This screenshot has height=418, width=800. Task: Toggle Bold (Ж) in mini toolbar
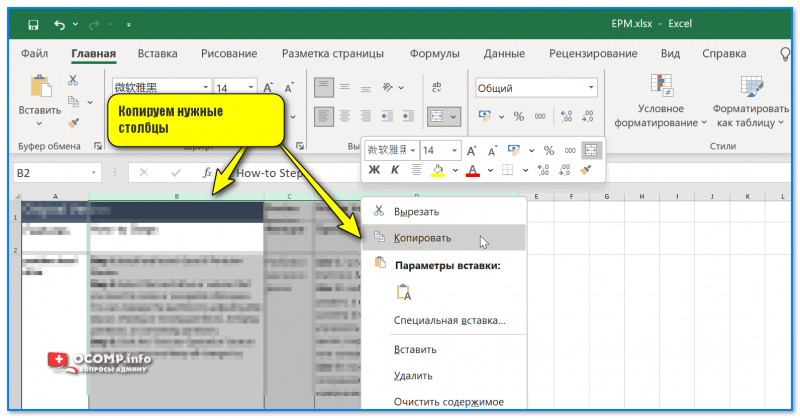coord(374,170)
